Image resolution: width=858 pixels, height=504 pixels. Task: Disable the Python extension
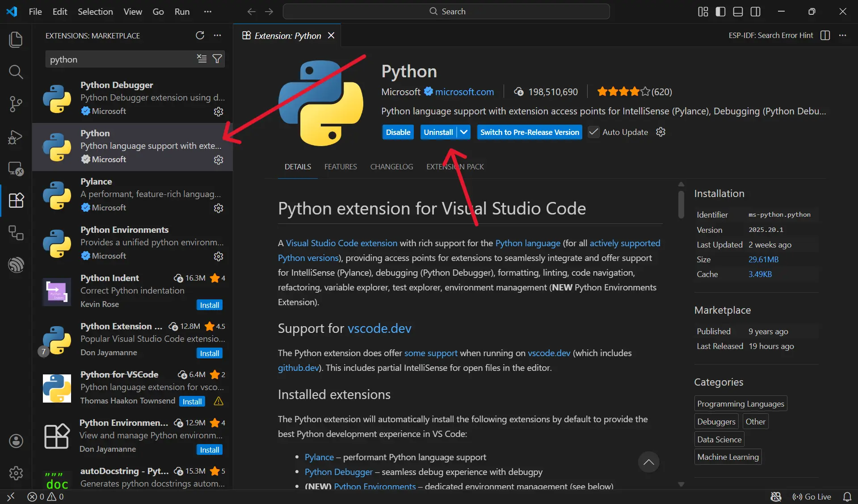click(x=398, y=132)
